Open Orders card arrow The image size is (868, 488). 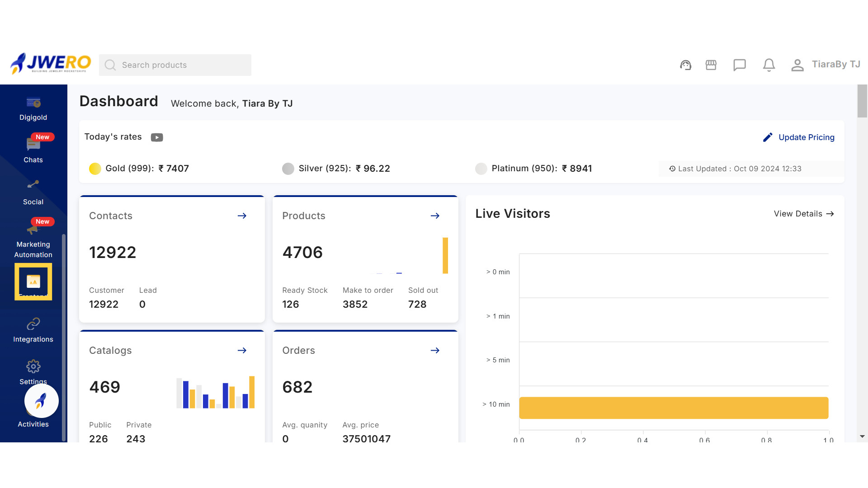click(435, 351)
